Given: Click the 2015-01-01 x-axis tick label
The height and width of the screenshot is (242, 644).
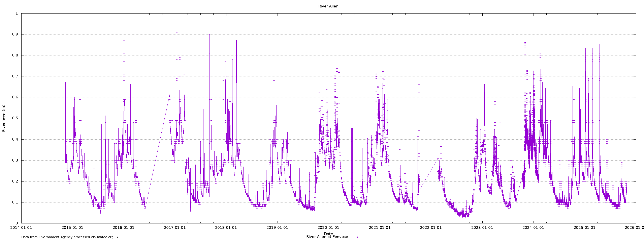Looking at the screenshot, I should click(72, 227).
